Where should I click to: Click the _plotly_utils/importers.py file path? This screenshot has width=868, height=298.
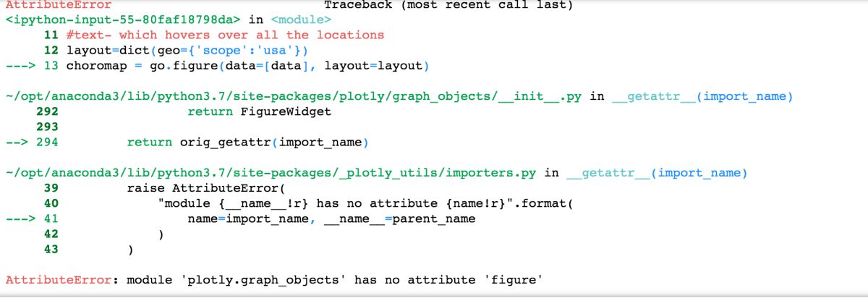pos(271,173)
